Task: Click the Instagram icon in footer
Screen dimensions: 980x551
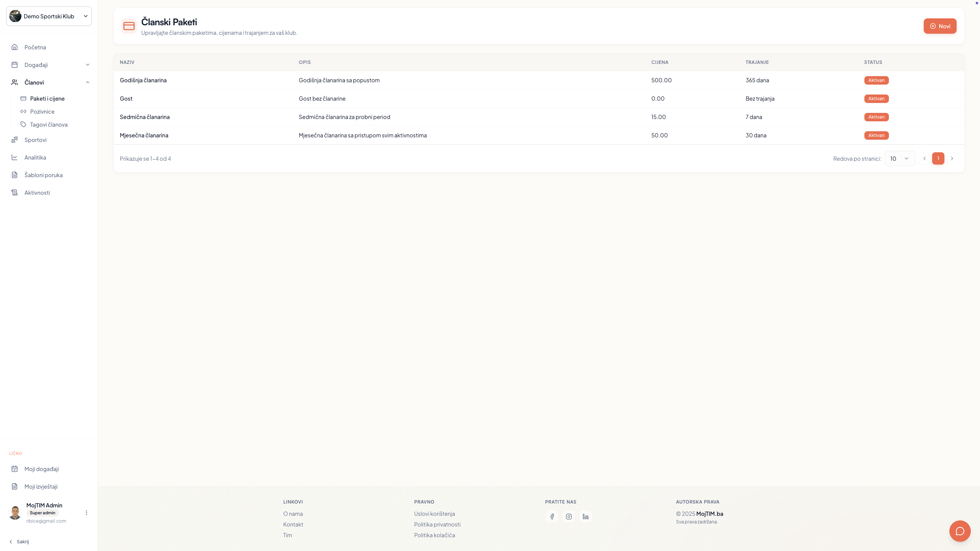Action: [x=568, y=517]
